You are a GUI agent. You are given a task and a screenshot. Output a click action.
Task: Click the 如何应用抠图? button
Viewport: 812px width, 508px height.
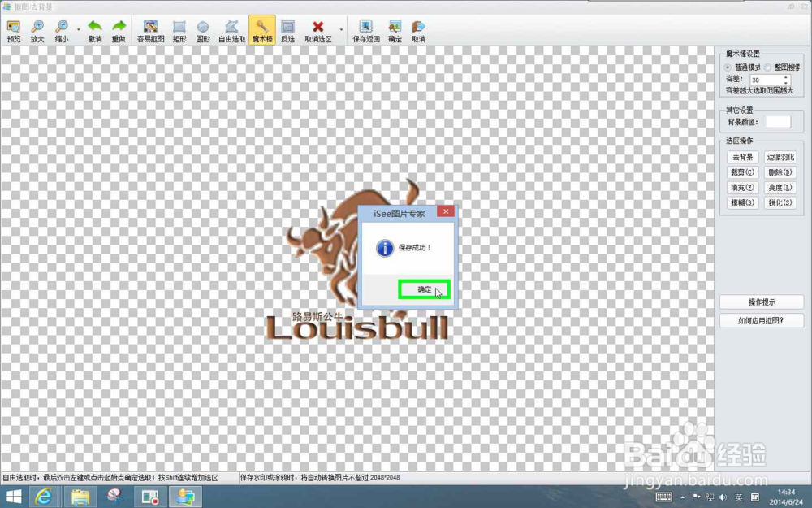click(762, 321)
